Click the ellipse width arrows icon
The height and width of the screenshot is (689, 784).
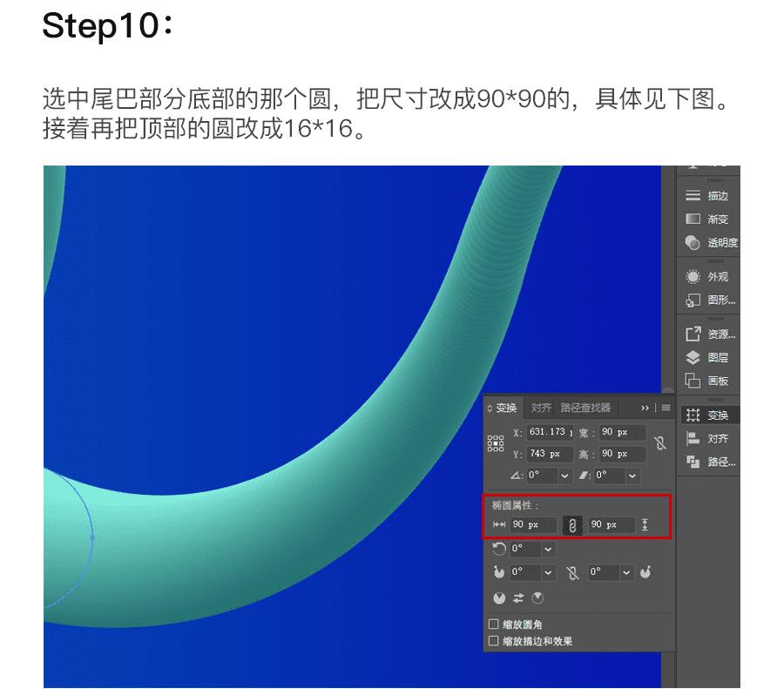click(x=499, y=524)
